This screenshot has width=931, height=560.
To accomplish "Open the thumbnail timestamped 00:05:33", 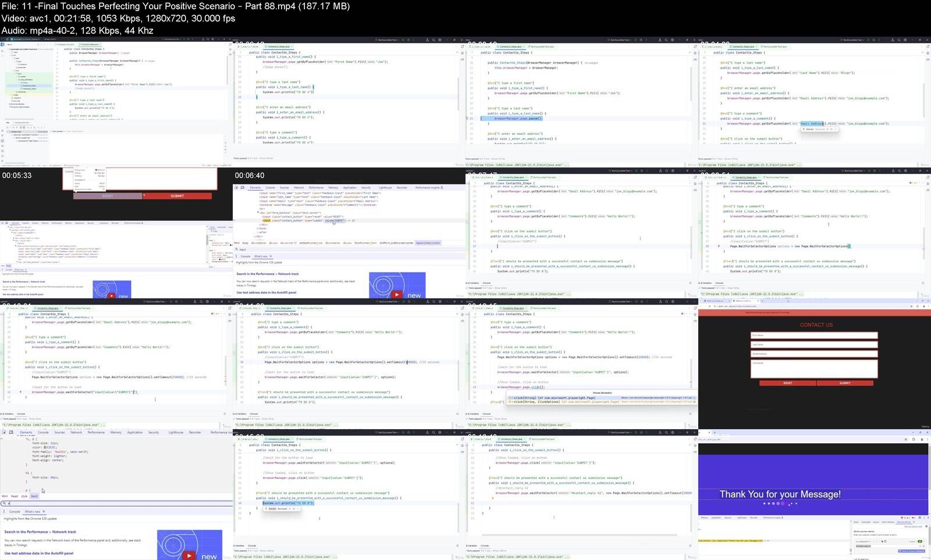I will (x=116, y=233).
